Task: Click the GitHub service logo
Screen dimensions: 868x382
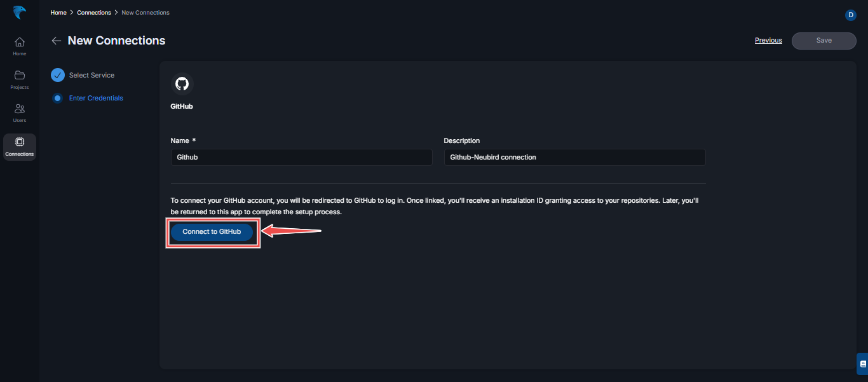Action: tap(182, 83)
